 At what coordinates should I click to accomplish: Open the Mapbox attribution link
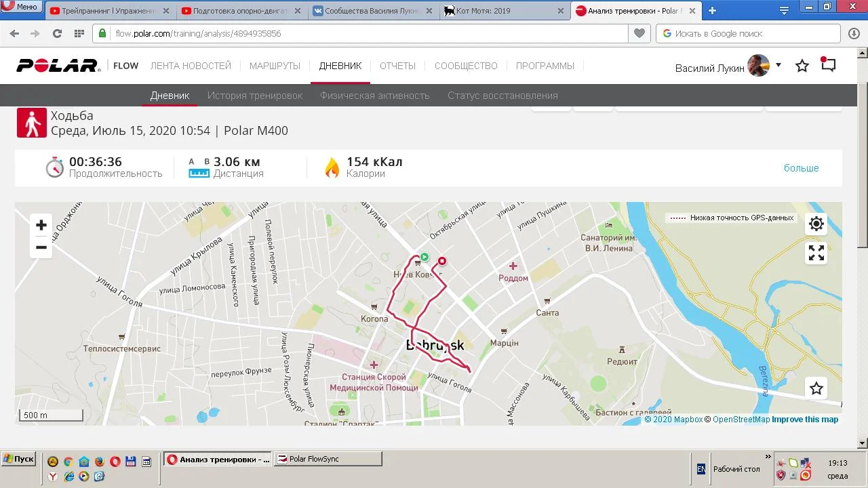point(673,420)
